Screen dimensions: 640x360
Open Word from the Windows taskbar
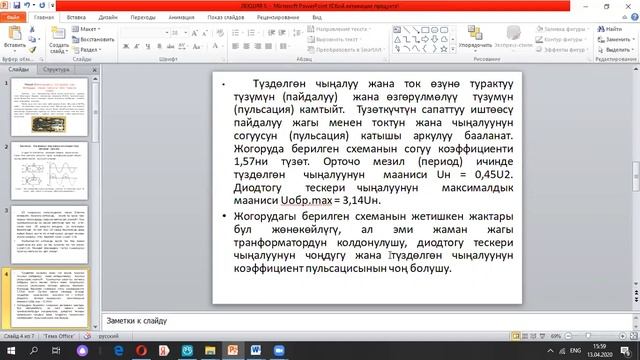tap(256, 350)
